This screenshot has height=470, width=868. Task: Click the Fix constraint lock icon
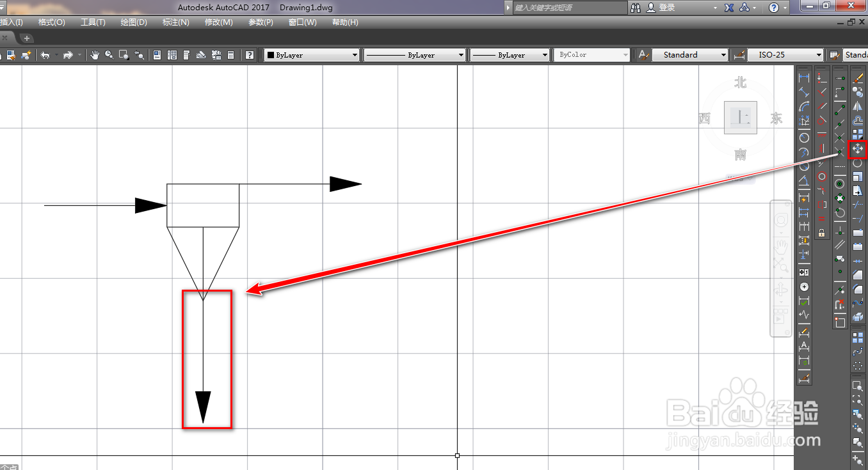(822, 233)
